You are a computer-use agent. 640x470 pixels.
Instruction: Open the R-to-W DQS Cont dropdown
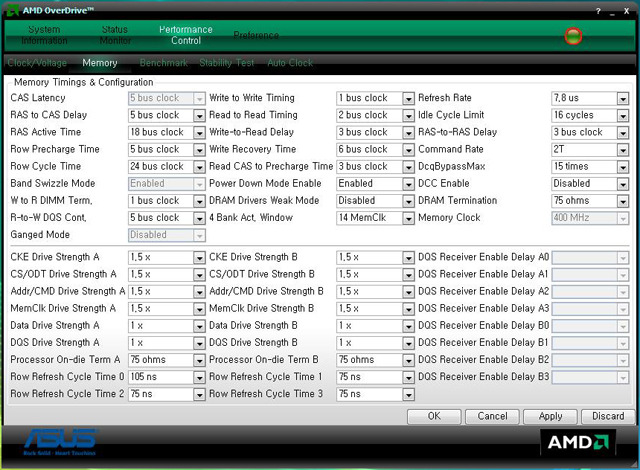coord(199,218)
